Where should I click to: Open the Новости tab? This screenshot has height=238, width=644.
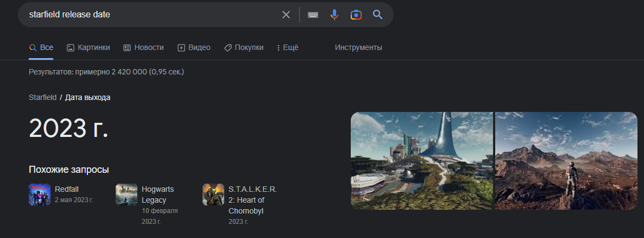pyautogui.click(x=143, y=48)
